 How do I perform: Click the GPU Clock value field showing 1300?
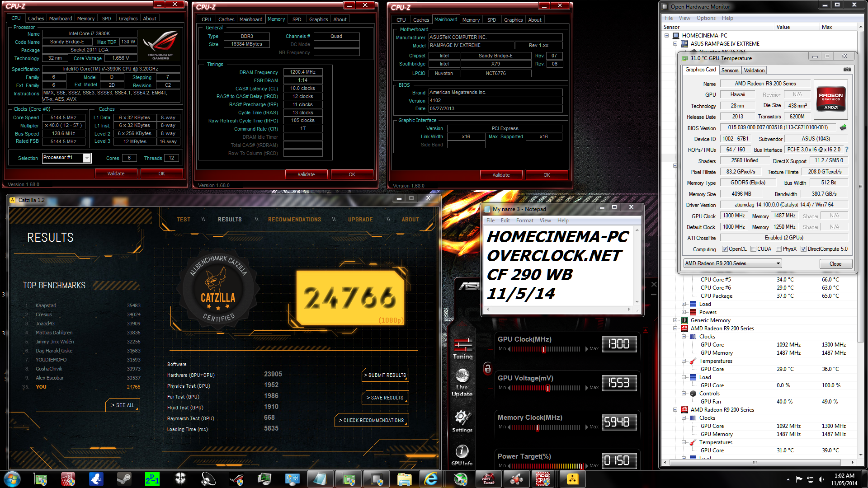click(x=619, y=344)
